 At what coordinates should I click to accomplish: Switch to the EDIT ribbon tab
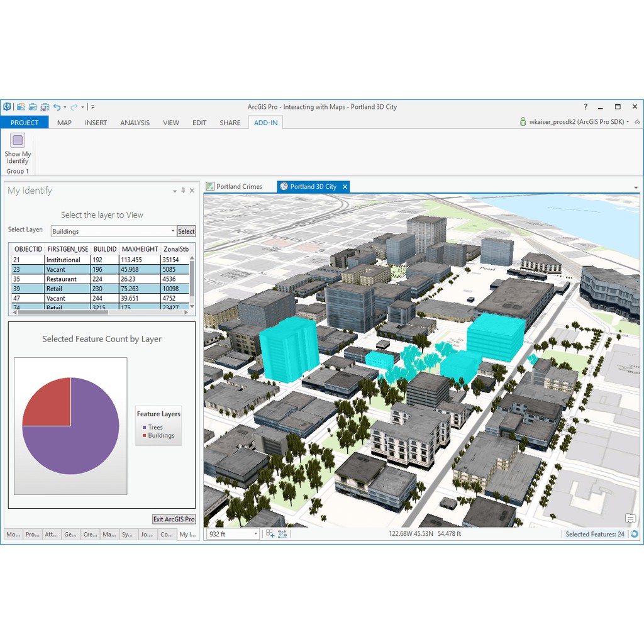coord(199,123)
